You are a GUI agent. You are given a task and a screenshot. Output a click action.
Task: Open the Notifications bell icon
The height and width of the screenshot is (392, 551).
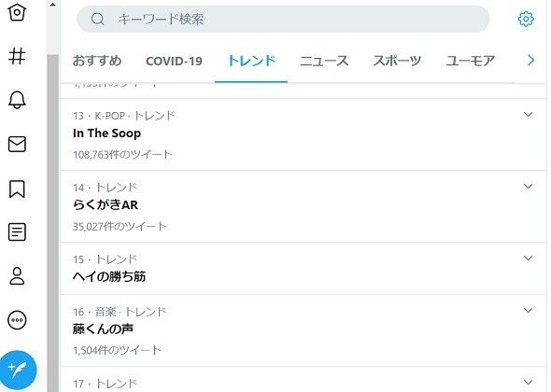[17, 100]
